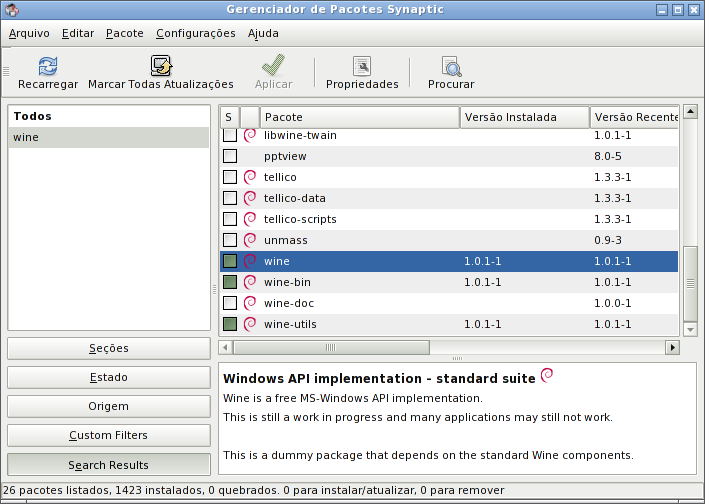This screenshot has height=504, width=705.
Task: Click Debian swirl icon beside wine-doc
Action: click(250, 303)
